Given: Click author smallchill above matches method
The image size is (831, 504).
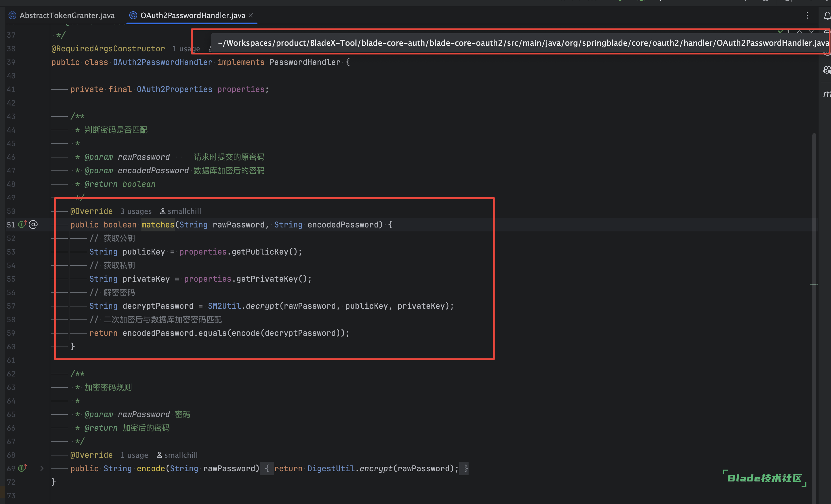Looking at the screenshot, I should click(x=180, y=211).
